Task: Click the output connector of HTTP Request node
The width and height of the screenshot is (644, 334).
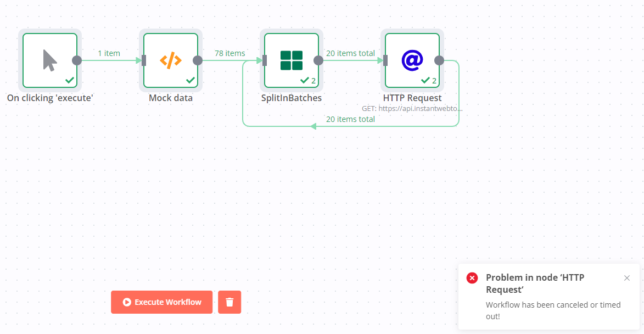Action: (439, 60)
